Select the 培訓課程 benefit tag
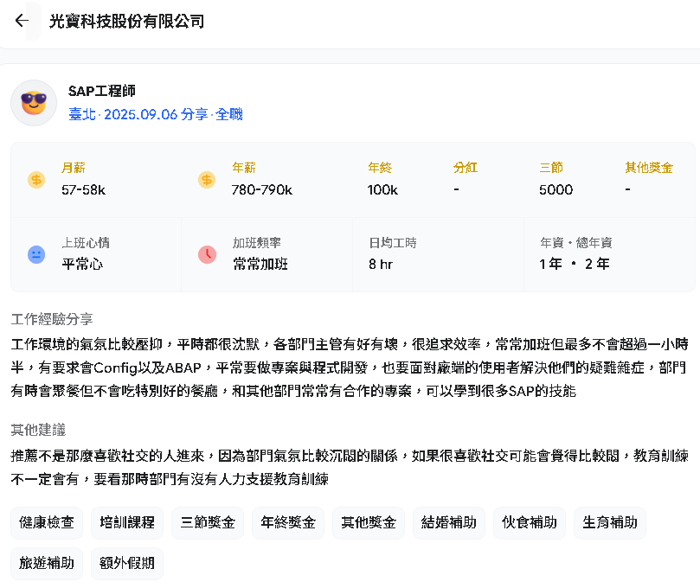 point(127,522)
